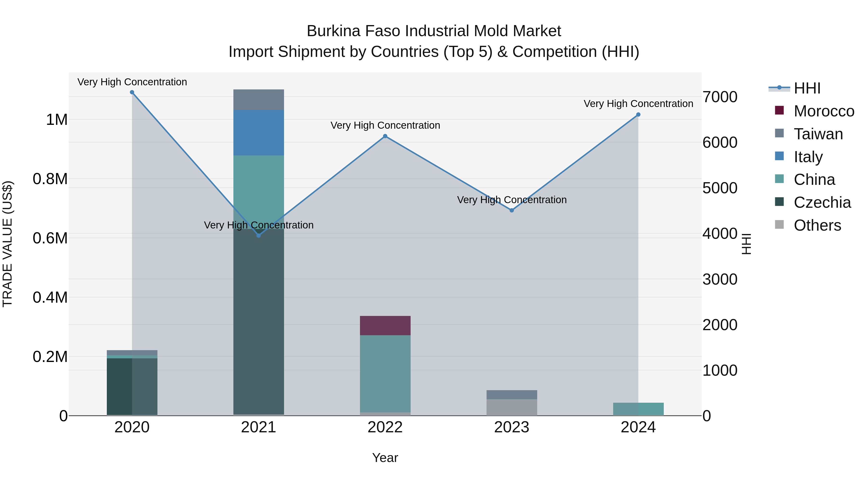Select the Others bar segment for 2023
This screenshot has width=868, height=488.
pos(511,408)
